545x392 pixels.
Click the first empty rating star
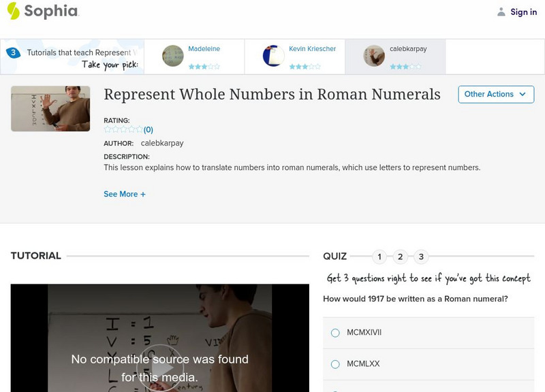click(106, 129)
